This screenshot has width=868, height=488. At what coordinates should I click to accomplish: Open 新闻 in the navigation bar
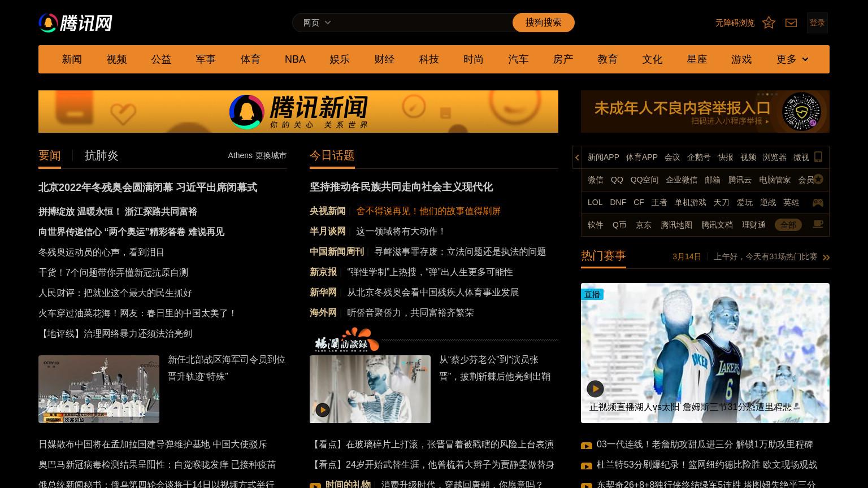tap(72, 59)
